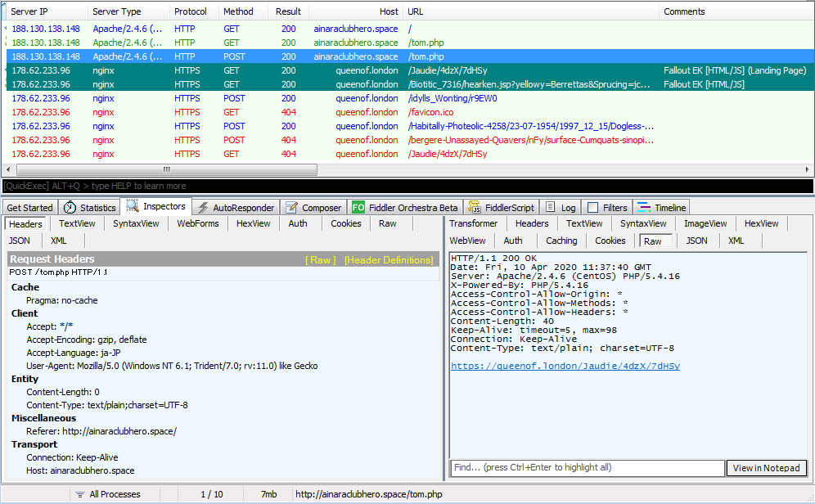Open the response Headers tab

pyautogui.click(x=532, y=223)
